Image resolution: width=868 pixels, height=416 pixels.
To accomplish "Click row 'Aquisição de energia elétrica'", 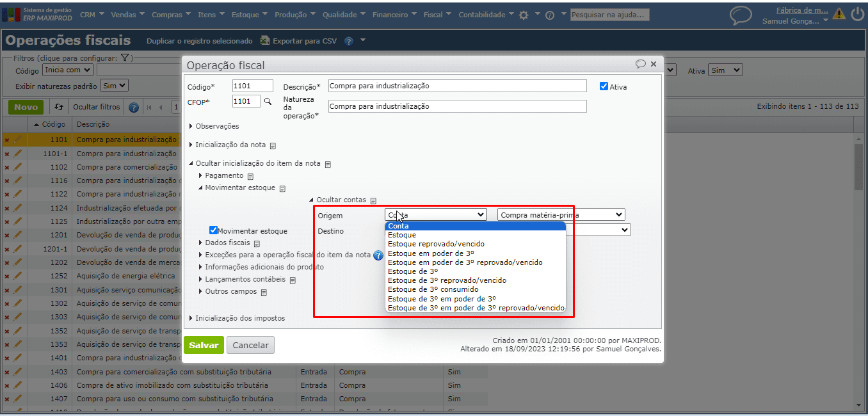I will click(x=125, y=276).
